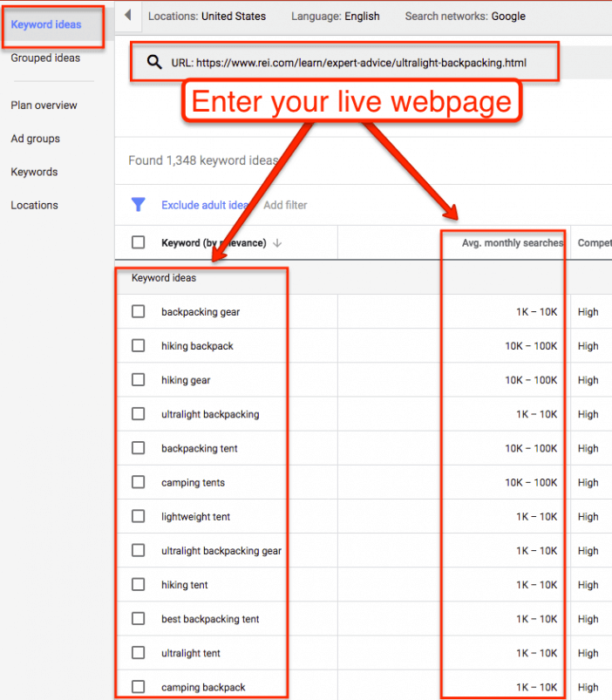Click 10K – 100K for camping tents
This screenshot has height=700, width=612.
(531, 483)
